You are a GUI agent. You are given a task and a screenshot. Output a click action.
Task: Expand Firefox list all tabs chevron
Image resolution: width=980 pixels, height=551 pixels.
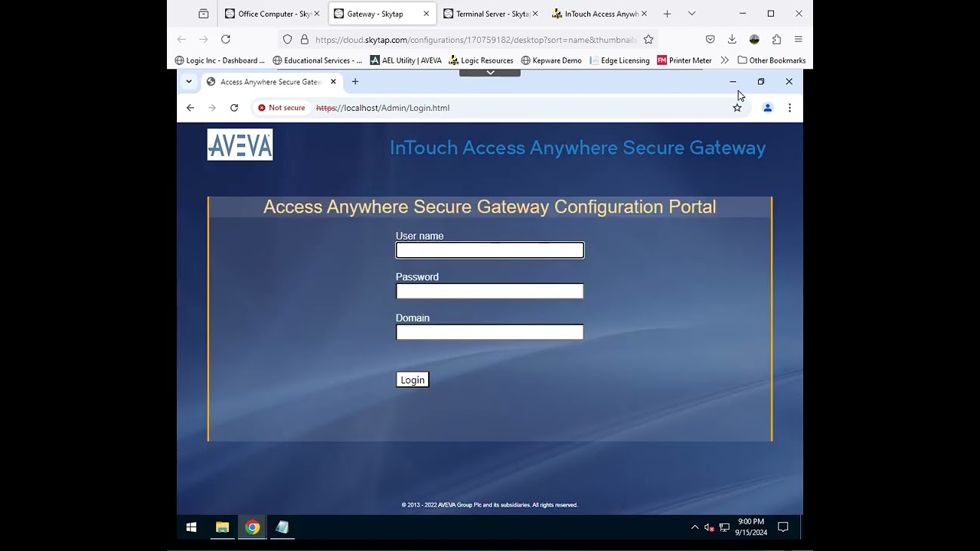coord(692,14)
